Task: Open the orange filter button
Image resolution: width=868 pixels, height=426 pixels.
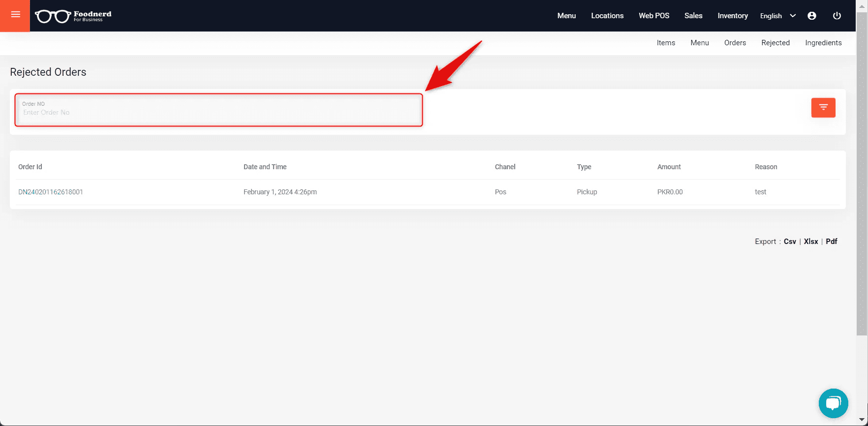Action: [x=823, y=107]
